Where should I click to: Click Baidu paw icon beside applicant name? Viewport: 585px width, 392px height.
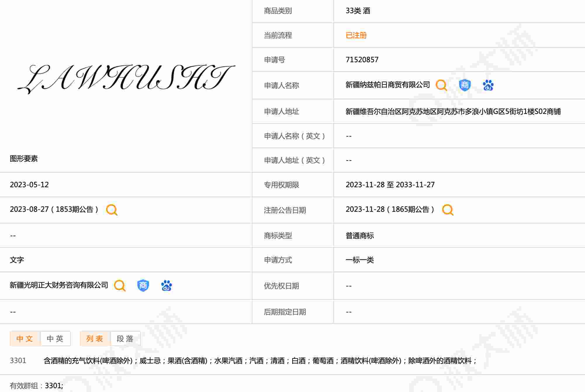[488, 85]
